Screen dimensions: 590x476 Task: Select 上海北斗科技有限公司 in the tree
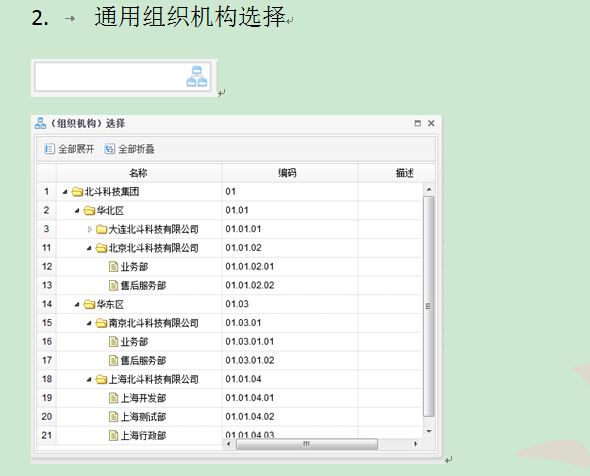pos(153,380)
